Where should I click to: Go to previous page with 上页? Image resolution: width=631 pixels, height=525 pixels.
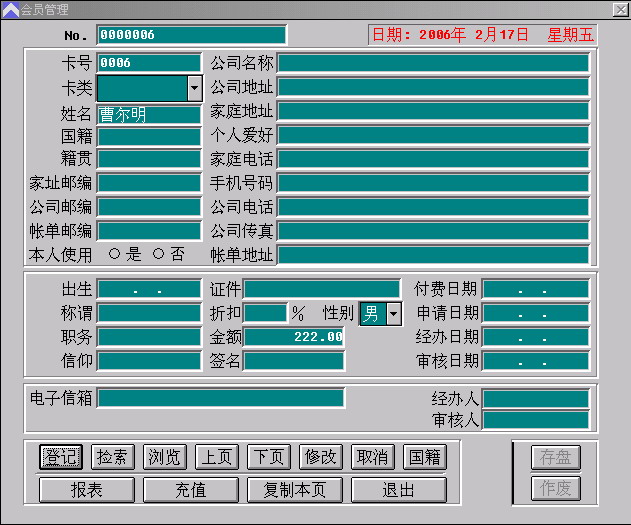(216, 457)
